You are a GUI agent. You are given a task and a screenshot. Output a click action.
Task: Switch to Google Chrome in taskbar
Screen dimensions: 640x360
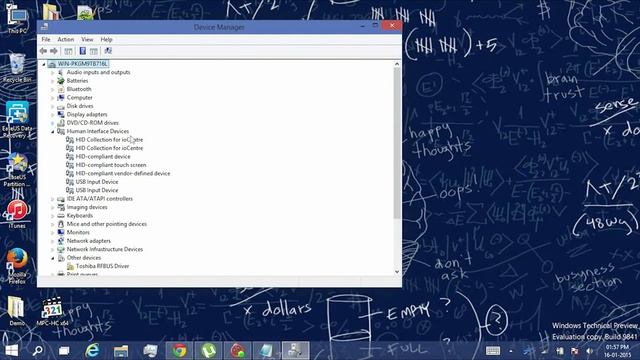point(179,351)
